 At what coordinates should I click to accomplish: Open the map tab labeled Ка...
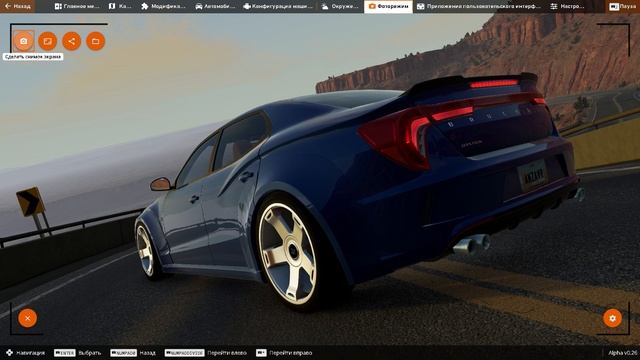pos(120,6)
